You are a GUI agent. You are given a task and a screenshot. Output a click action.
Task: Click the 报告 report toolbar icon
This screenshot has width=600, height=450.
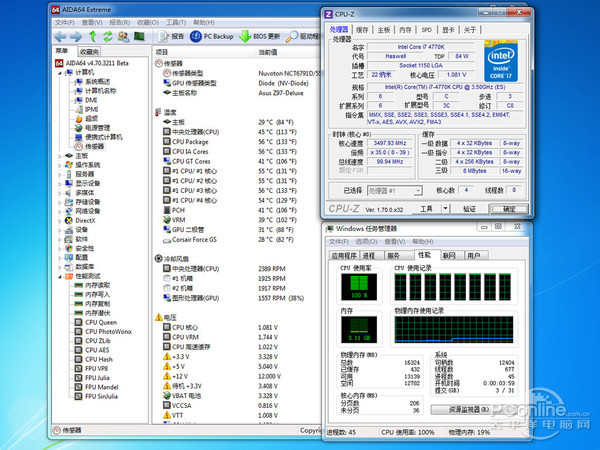[171, 36]
